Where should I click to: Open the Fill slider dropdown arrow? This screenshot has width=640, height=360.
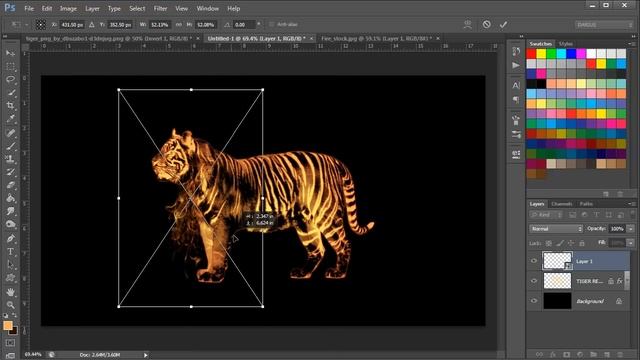point(631,243)
